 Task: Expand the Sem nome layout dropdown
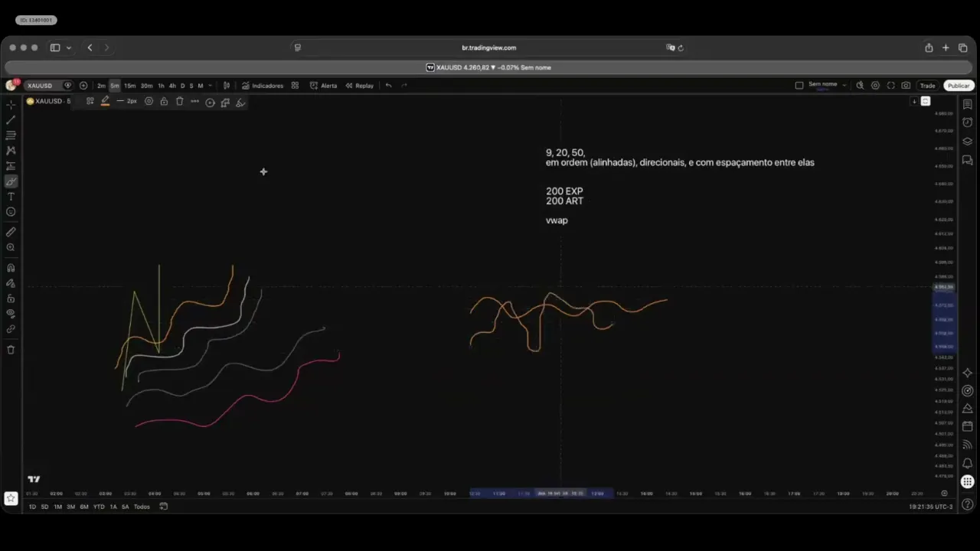tap(844, 85)
